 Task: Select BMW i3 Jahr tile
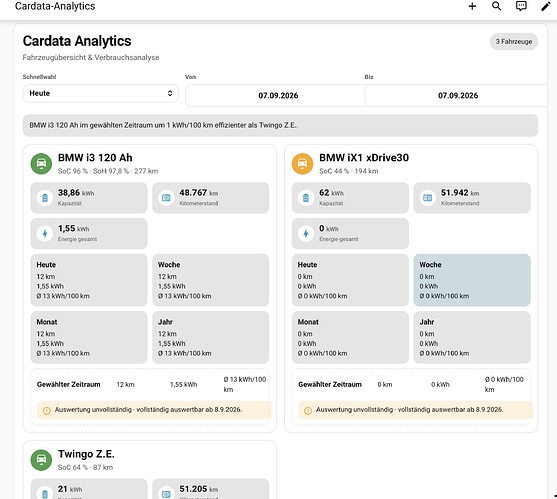(x=211, y=337)
